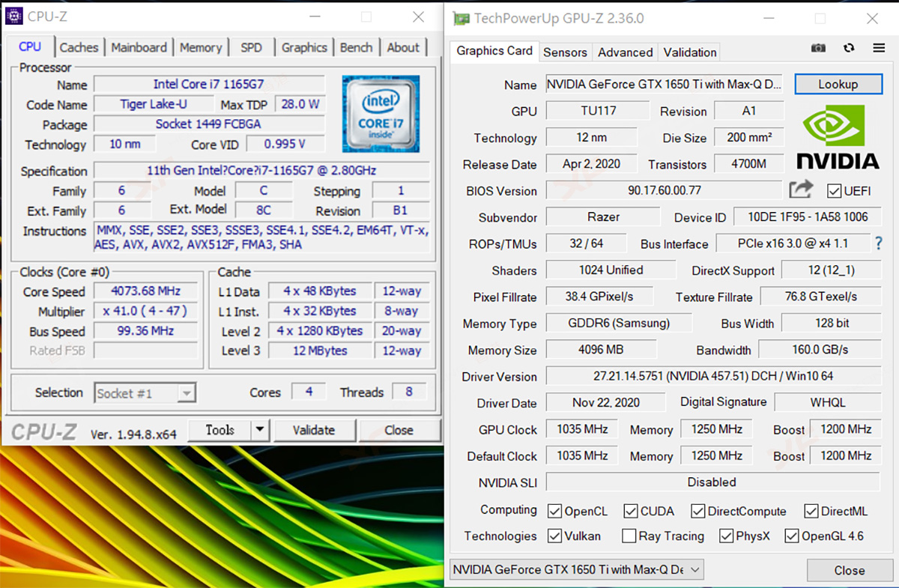
Task: Click the Max TDP 28.0 W value
Action: (300, 104)
